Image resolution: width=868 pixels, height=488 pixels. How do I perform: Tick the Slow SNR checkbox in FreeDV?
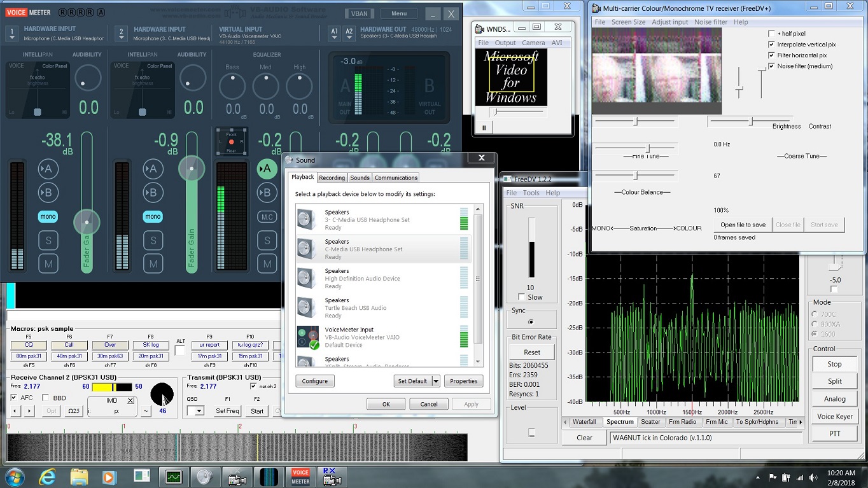pos(522,297)
